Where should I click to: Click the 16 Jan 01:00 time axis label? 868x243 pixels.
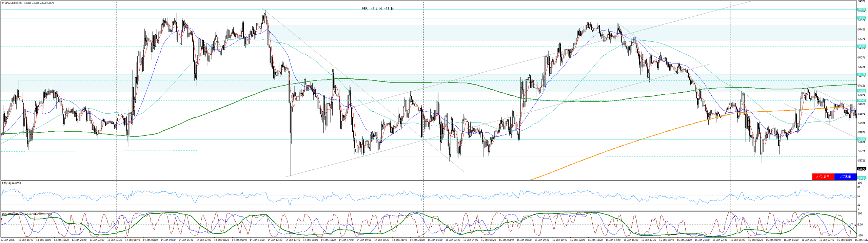[x=737, y=240]
